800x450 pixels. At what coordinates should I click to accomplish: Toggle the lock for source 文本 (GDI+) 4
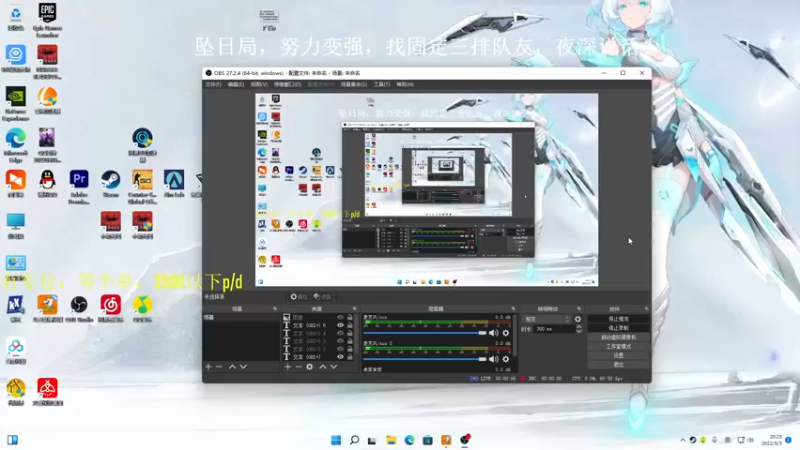coord(350,333)
